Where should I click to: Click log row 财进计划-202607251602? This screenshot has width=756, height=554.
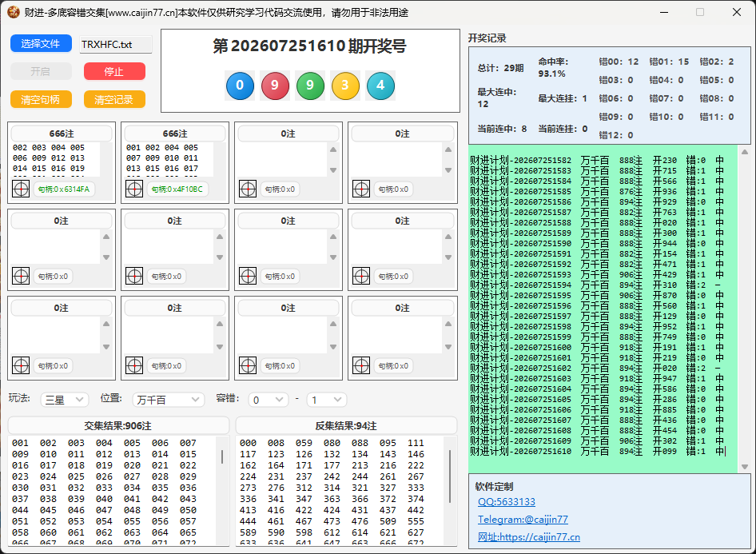(x=597, y=368)
